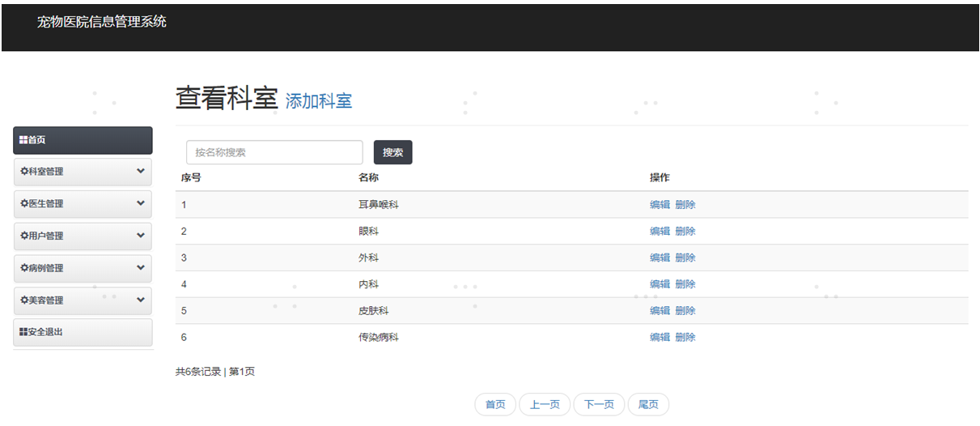Edit the 外科 department
The width and height of the screenshot is (980, 426).
660,258
